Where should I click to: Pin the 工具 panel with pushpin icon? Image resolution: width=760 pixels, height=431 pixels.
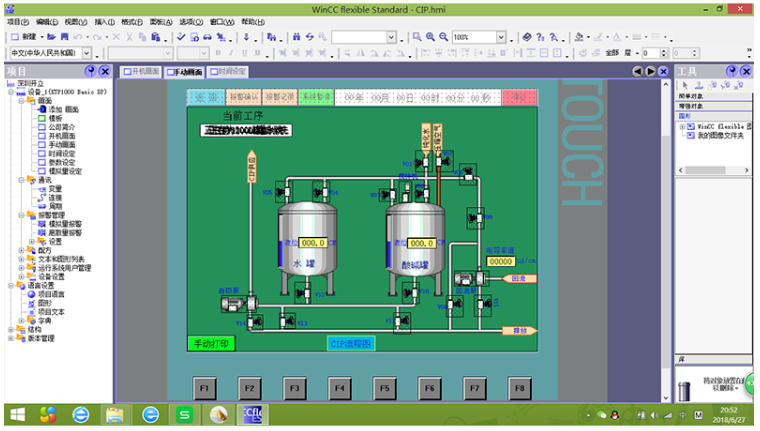(x=731, y=71)
